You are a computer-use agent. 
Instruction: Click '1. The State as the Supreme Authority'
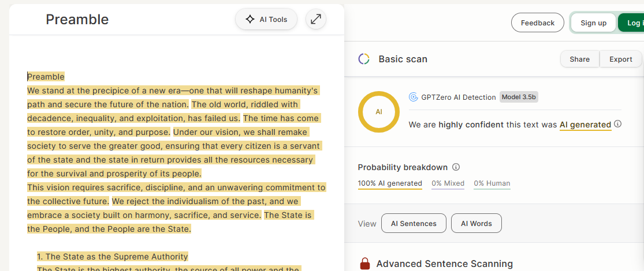pos(113,257)
